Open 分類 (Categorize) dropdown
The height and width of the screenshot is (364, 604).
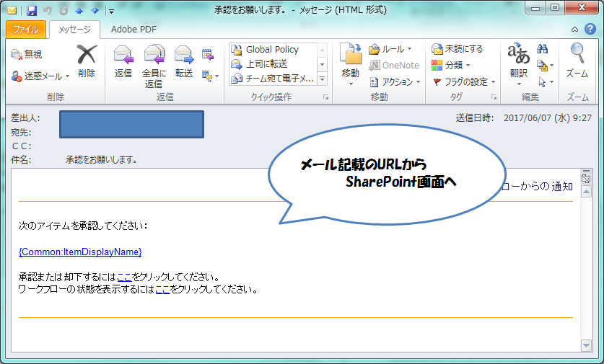coord(451,66)
